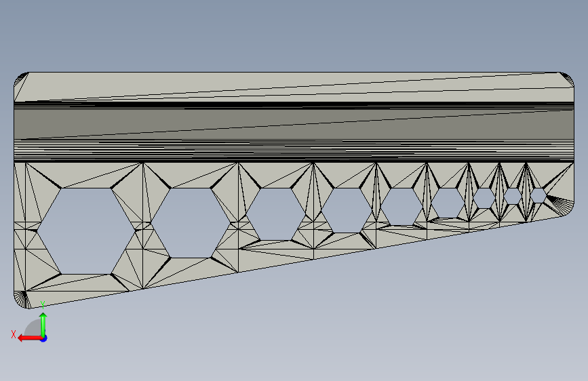Image resolution: width=588 pixels, height=381 pixels.
Task: Click the gray XY plane arc on triad
Action: click(x=33, y=327)
